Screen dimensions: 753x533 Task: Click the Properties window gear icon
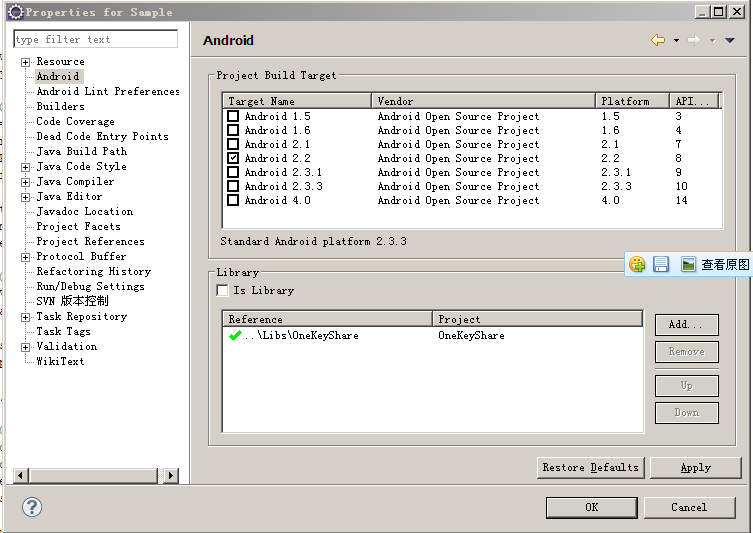pos(15,12)
